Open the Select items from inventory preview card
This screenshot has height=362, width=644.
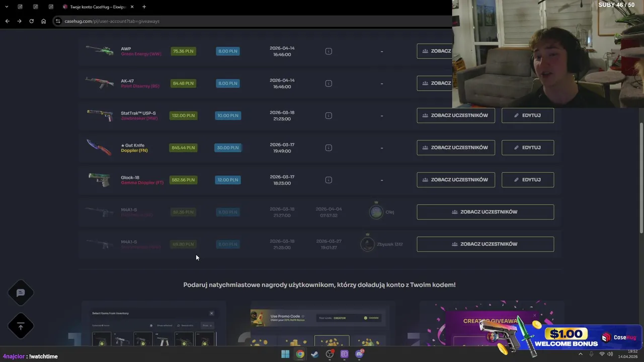click(153, 324)
